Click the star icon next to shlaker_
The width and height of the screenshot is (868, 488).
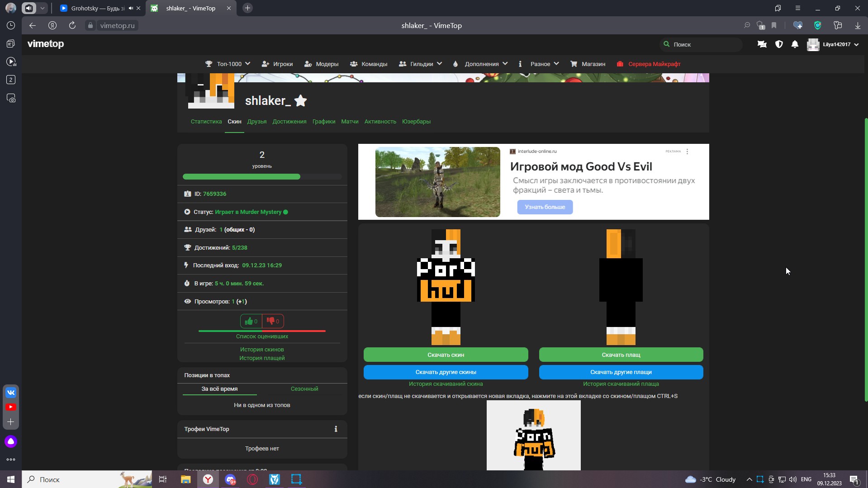point(300,101)
